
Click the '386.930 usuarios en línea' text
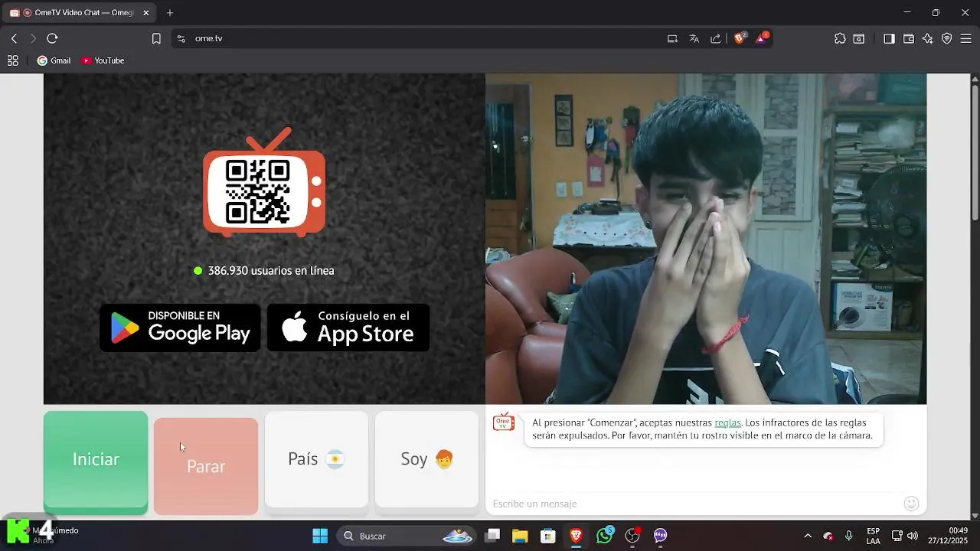[x=271, y=270]
